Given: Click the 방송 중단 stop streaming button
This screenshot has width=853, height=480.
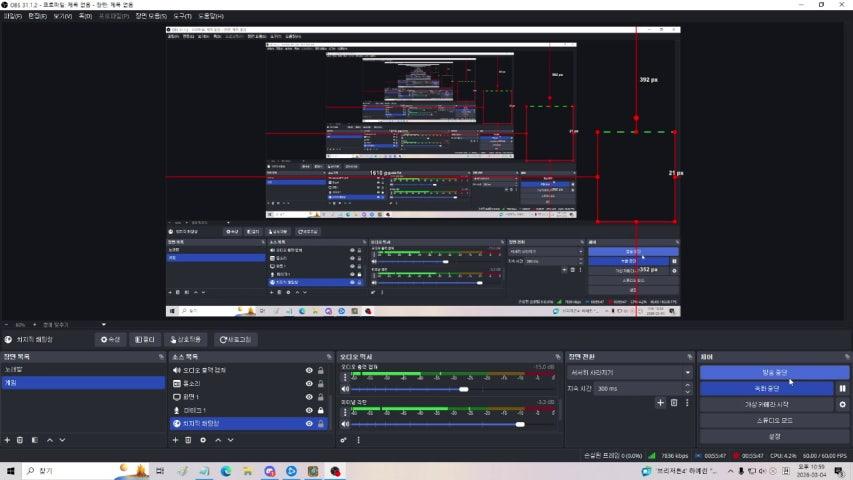Looking at the screenshot, I should pyautogui.click(x=774, y=372).
